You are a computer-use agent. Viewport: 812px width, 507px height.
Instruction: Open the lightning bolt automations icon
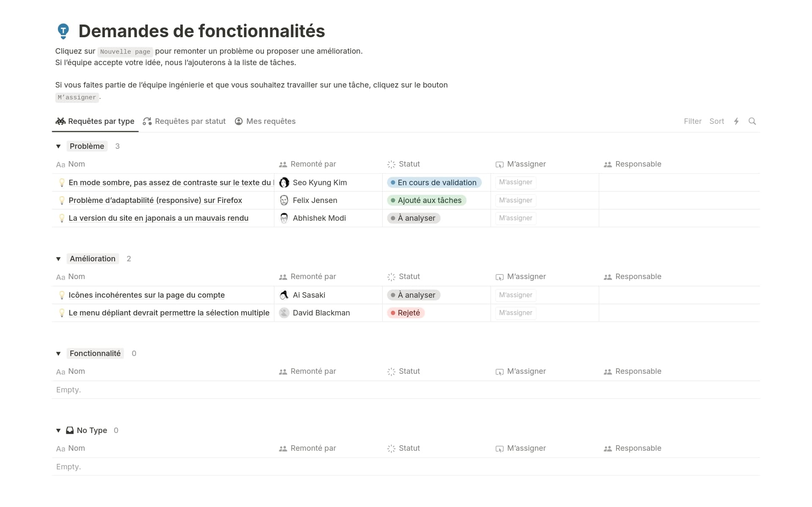coord(736,121)
